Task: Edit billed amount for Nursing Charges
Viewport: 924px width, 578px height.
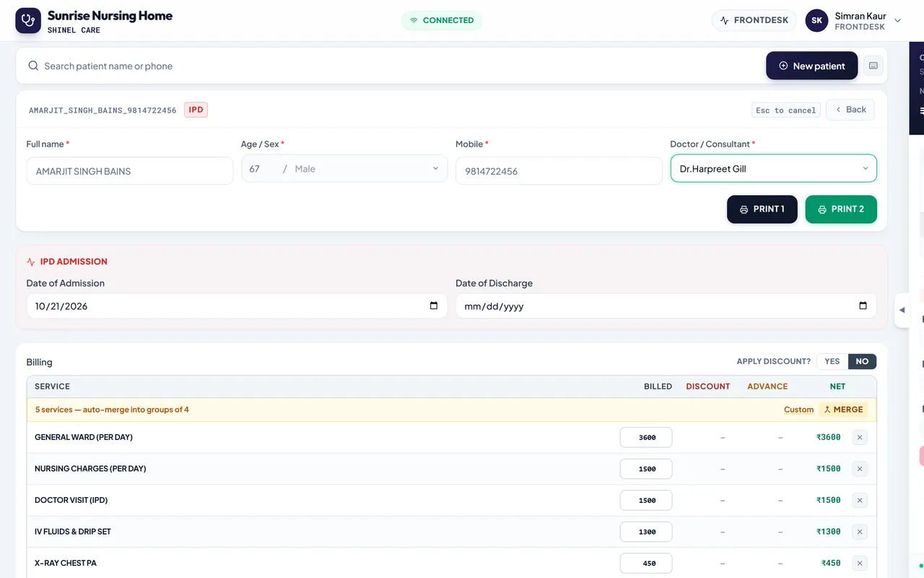Action: (646, 469)
